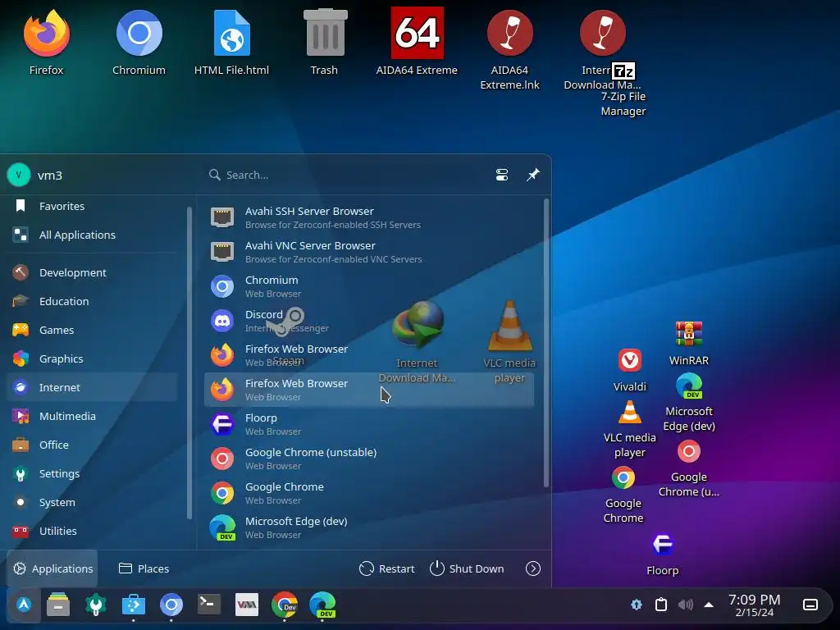The image size is (840, 630).
Task: Open AIDA64 Extreme.lnk desktop icon
Action: click(x=509, y=49)
